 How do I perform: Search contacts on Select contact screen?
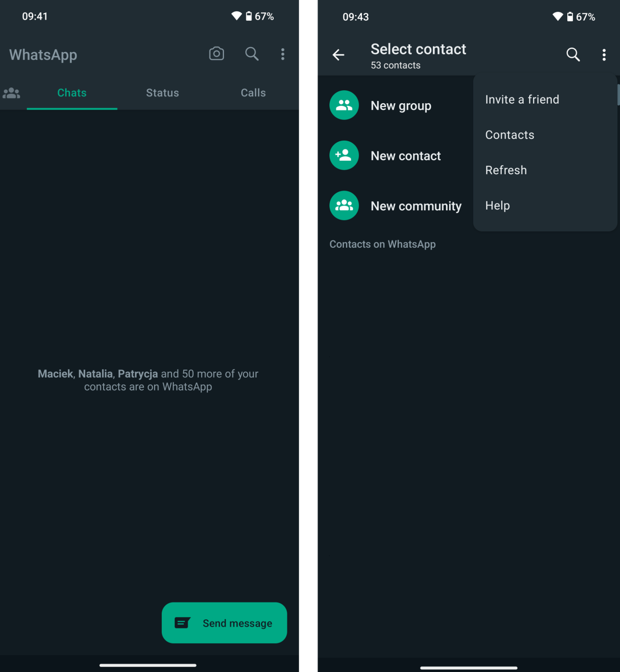coord(573,54)
